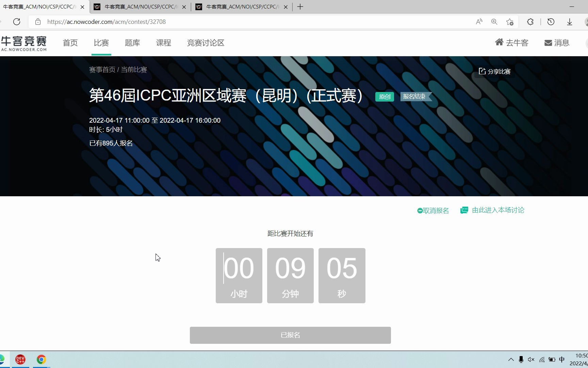Click 由此进入本场讨论 discussion link
This screenshot has width=588, height=368.
coord(492,210)
